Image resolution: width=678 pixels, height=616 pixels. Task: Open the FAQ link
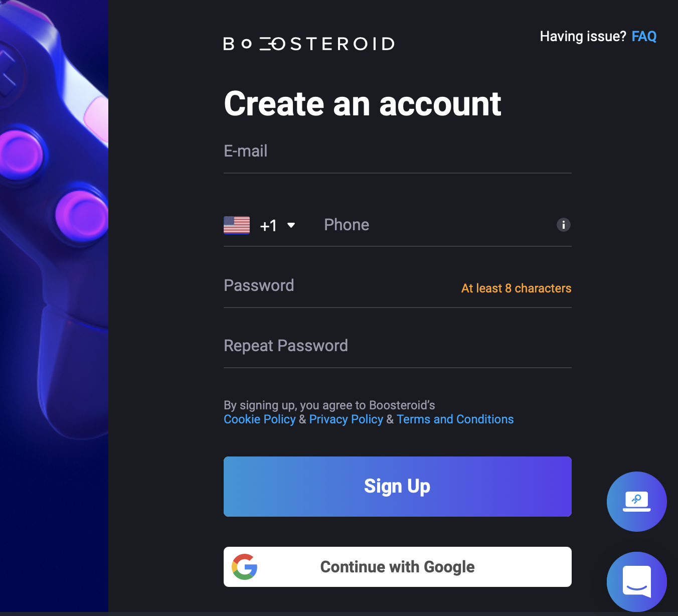[x=644, y=36]
